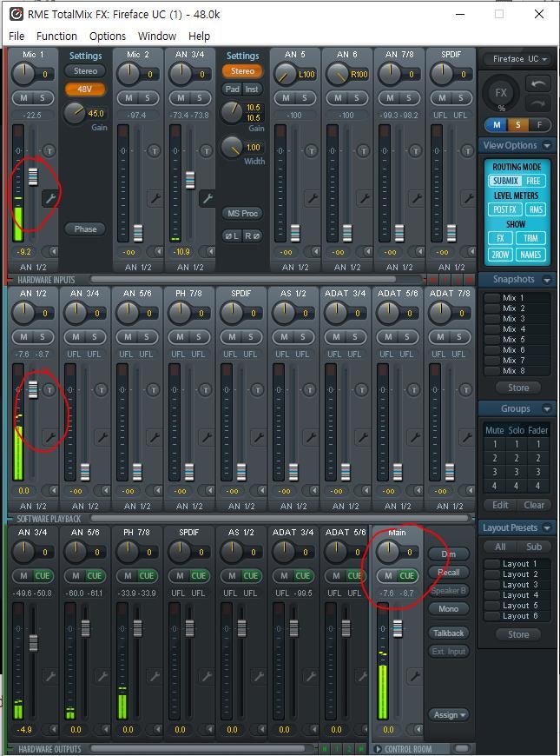Expand the Control Room section arrow
Screen dimensions: 560x756
(378, 749)
